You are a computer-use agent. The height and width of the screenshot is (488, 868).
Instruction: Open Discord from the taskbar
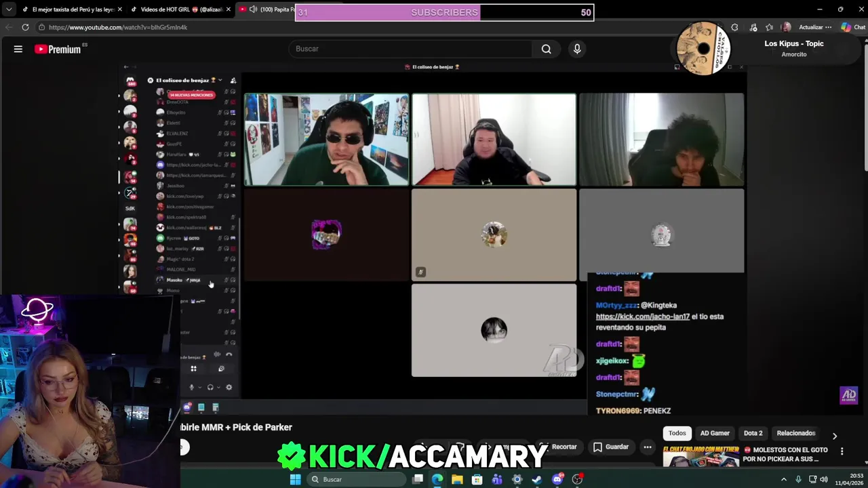coord(557,479)
